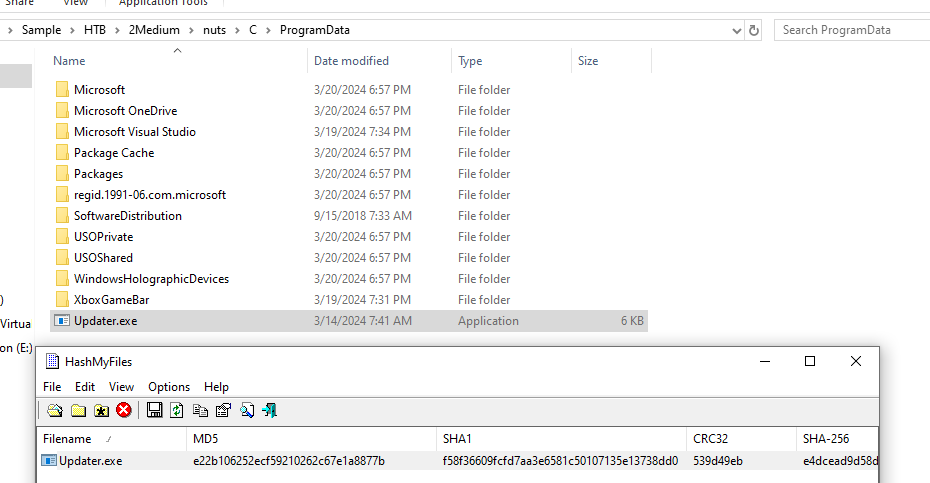
Task: Expand the chevron after nuts in breadcrumb
Action: point(237,30)
